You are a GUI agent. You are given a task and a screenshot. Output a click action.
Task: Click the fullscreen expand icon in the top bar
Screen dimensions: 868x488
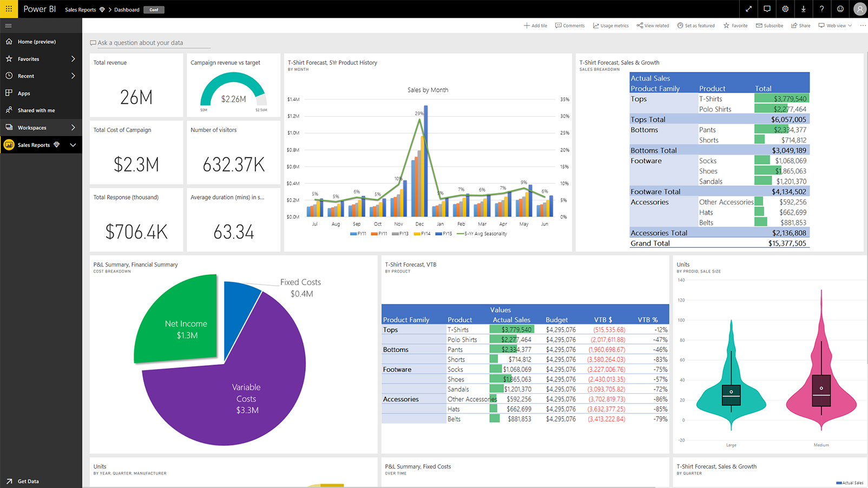748,9
